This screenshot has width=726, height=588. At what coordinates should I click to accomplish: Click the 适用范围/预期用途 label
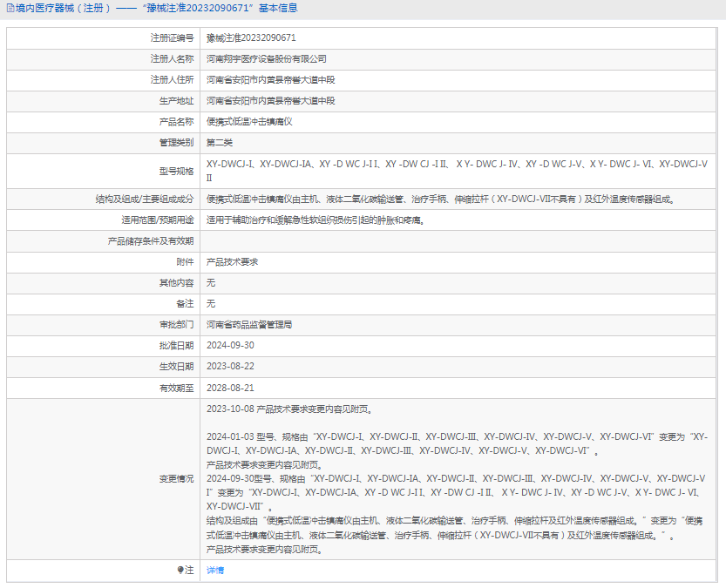[158, 220]
